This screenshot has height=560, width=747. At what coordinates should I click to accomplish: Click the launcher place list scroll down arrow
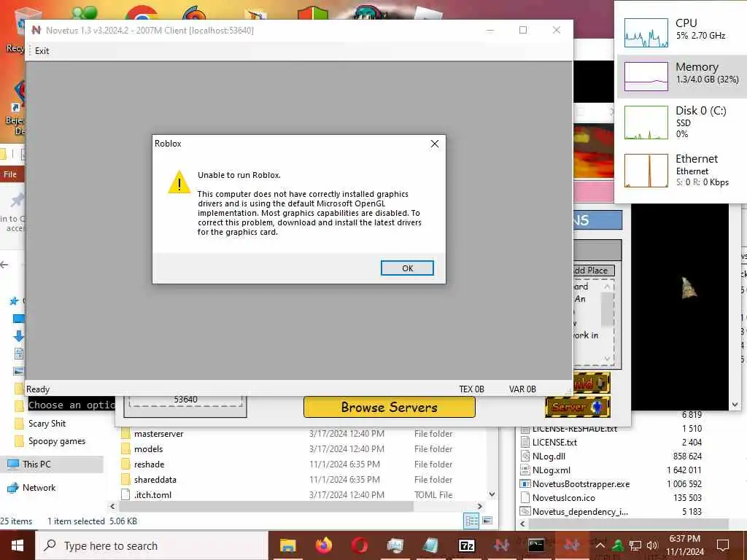[x=607, y=358]
